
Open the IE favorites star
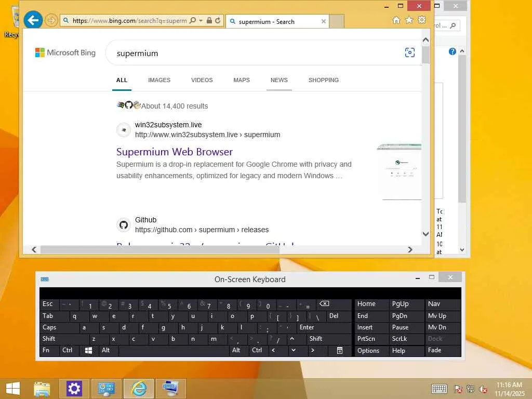point(409,20)
